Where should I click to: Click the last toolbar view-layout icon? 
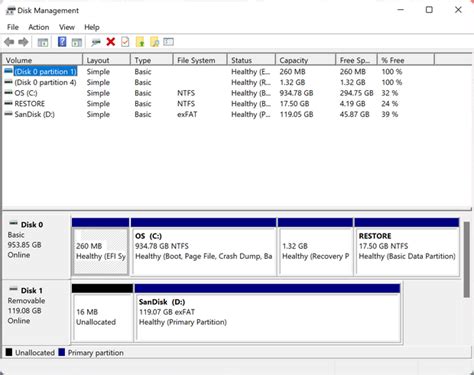(168, 42)
